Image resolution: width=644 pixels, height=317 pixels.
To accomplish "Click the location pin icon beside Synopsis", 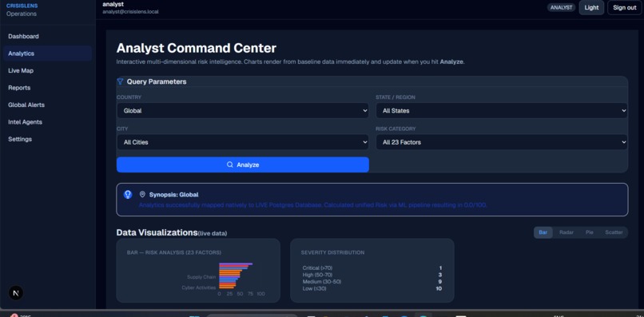I will coord(142,194).
